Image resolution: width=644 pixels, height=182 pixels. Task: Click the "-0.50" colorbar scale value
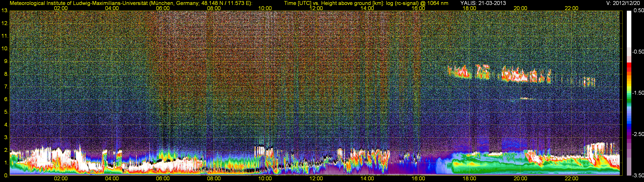(x=638, y=52)
